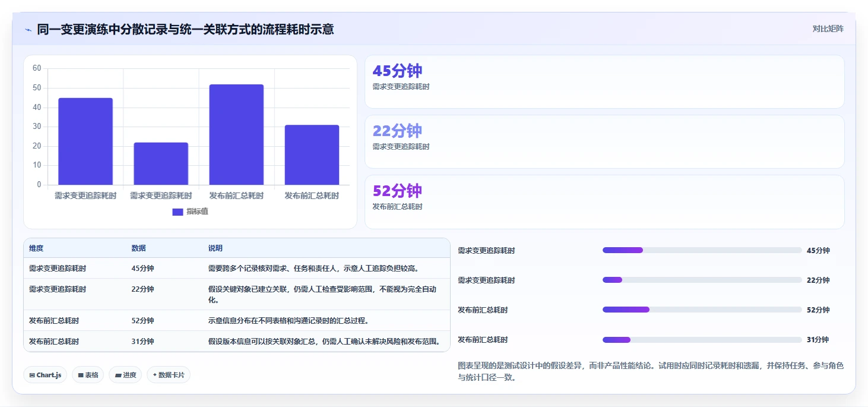Image resolution: width=868 pixels, height=407 pixels.
Task: Click the description starting 假设版本信息可以按关联对象汇总
Action: pos(325,342)
